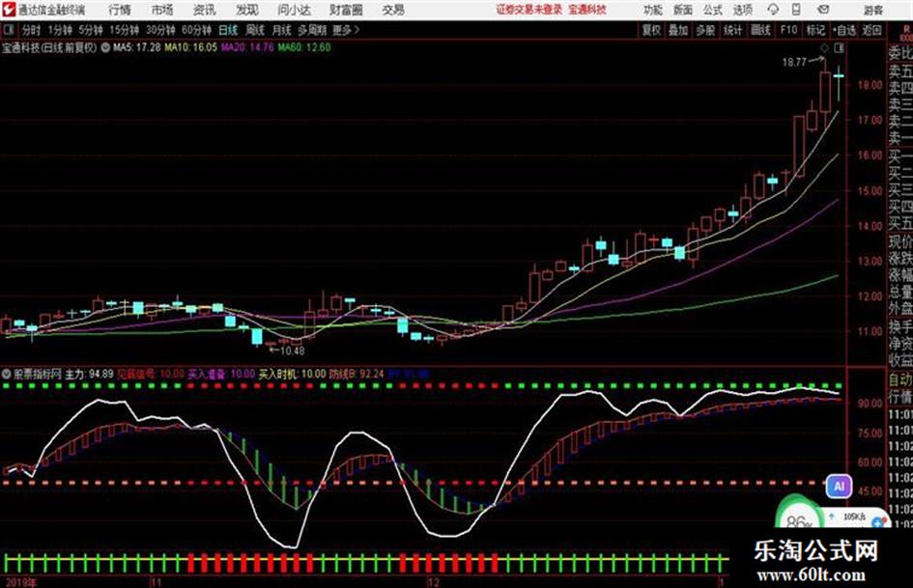913x588 pixels.
Task: Switch to the 30分钟 period tab
Action: click(160, 30)
